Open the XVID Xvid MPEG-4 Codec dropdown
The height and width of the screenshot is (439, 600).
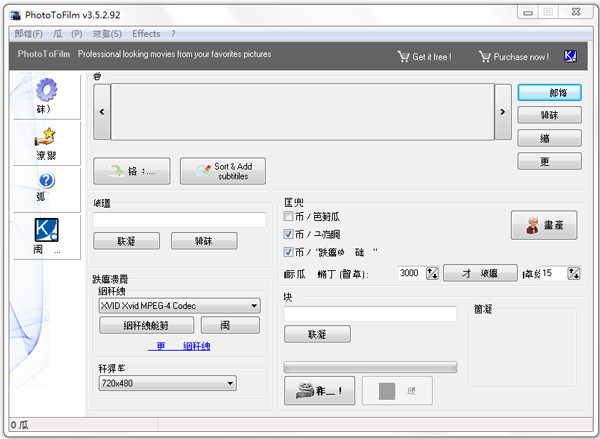179,306
